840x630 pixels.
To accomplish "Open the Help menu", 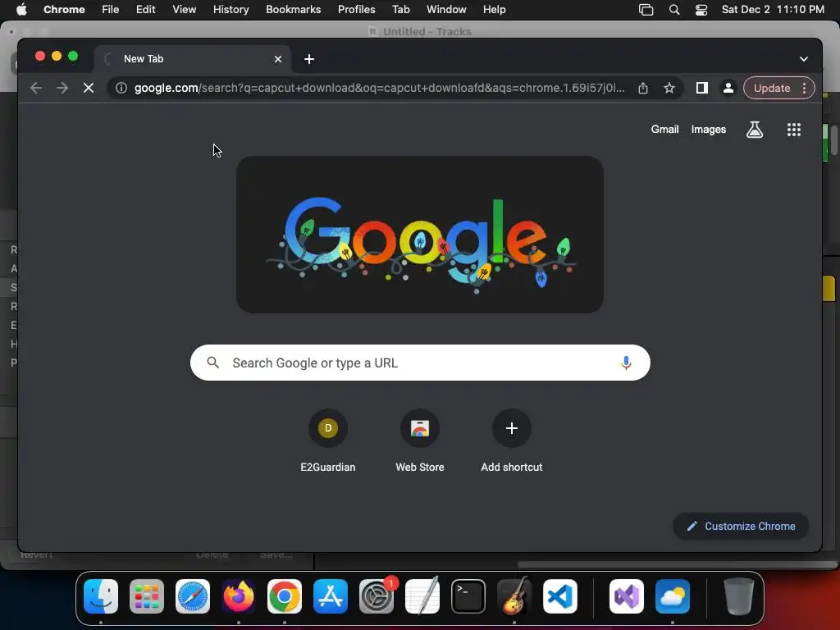I will (x=494, y=10).
